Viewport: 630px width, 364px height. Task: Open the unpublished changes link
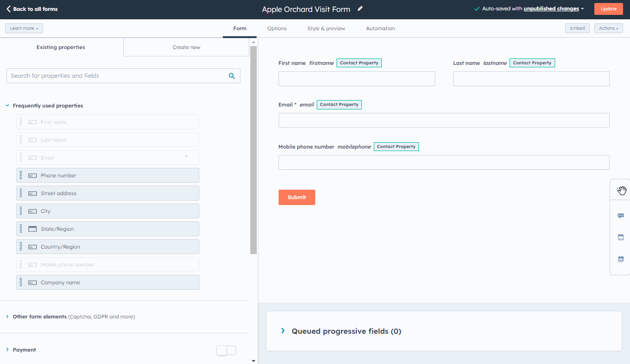tap(551, 9)
